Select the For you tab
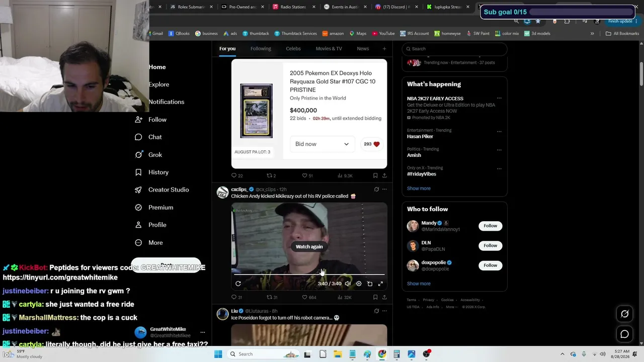 (x=227, y=49)
